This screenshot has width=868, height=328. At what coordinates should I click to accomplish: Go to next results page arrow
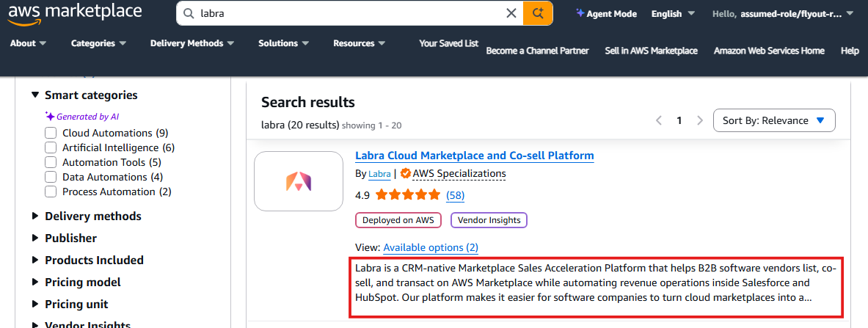(699, 120)
